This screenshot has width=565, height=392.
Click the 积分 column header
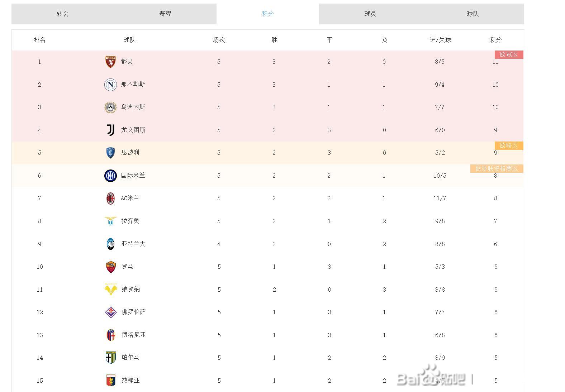pos(496,40)
